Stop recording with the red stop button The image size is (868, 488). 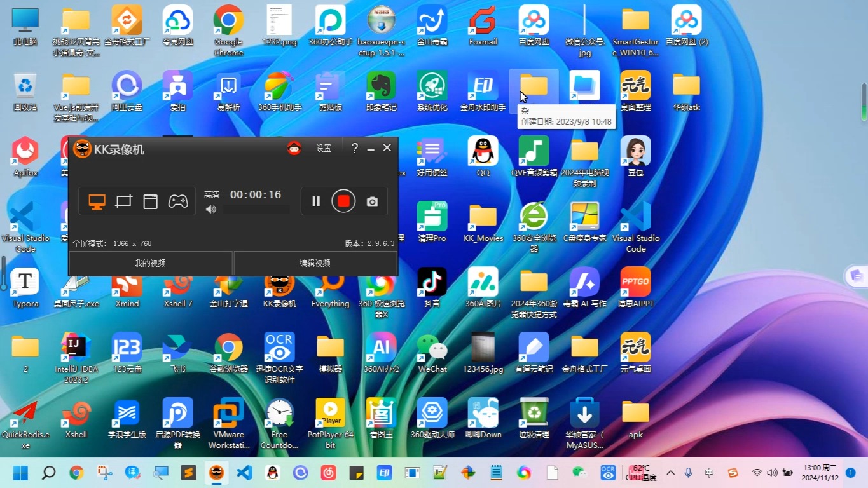pos(343,201)
